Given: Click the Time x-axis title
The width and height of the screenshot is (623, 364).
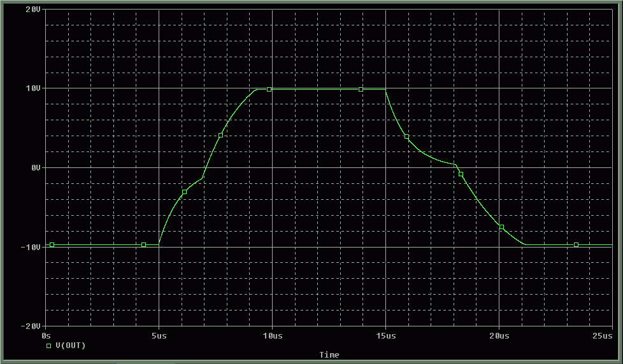Looking at the screenshot, I should (329, 354).
